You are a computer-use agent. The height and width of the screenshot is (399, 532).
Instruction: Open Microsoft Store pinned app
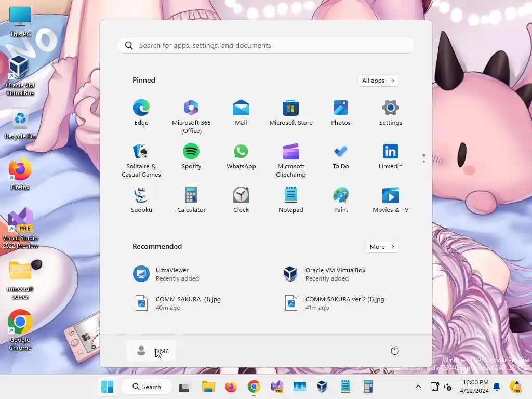coord(291,113)
